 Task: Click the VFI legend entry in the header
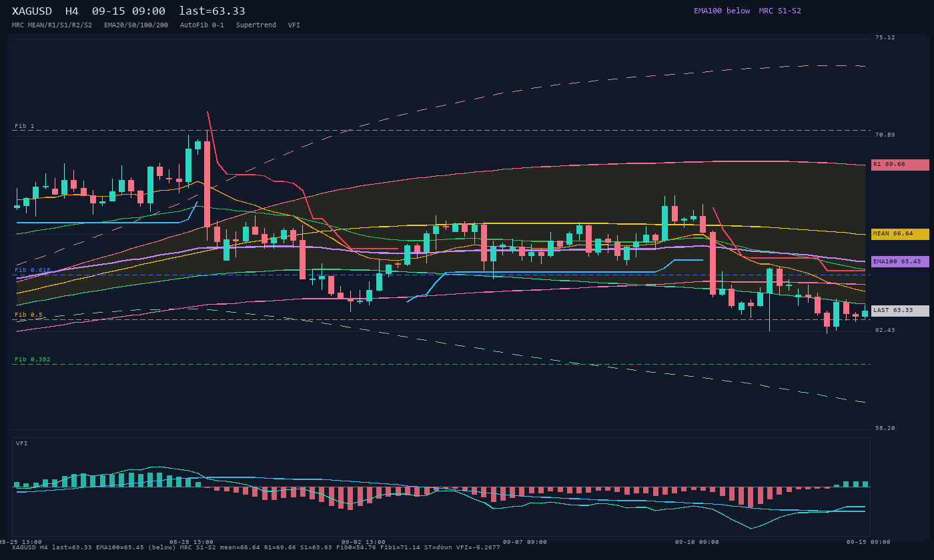(294, 25)
